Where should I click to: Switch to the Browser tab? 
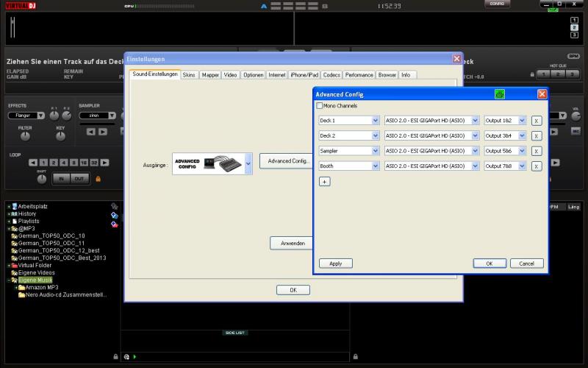(387, 75)
